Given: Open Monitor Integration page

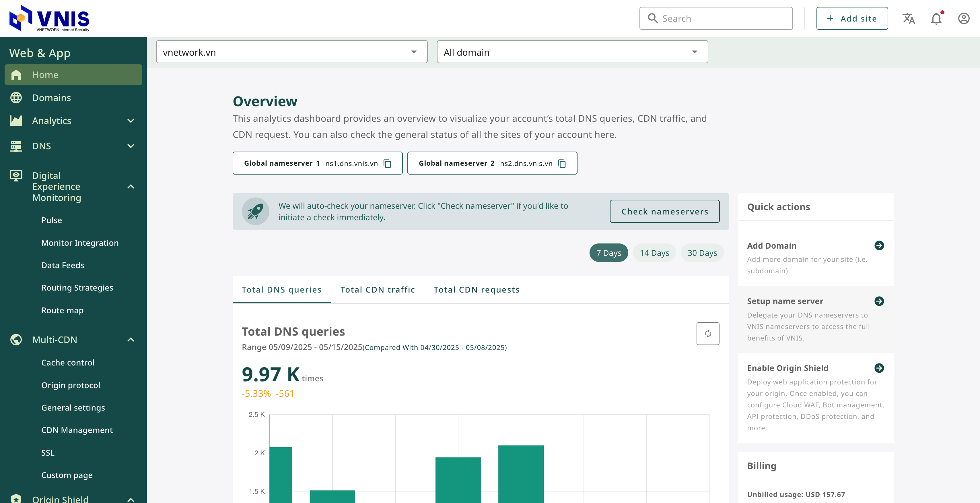Looking at the screenshot, I should tap(80, 243).
